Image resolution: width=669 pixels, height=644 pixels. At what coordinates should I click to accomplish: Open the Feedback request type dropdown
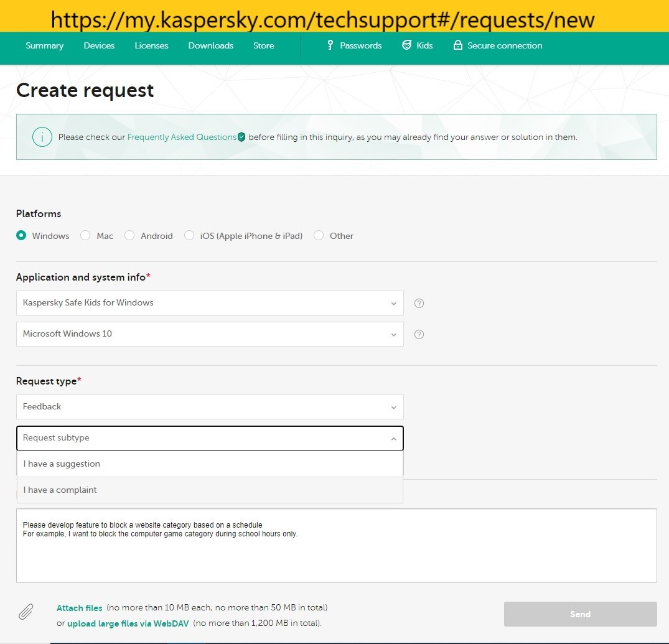click(x=210, y=407)
